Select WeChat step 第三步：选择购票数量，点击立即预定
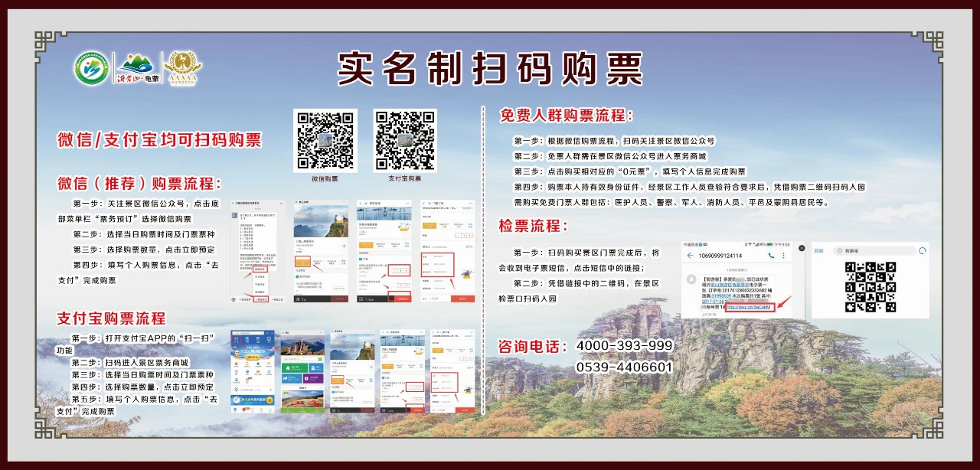Image resolution: width=980 pixels, height=470 pixels. tap(144, 250)
